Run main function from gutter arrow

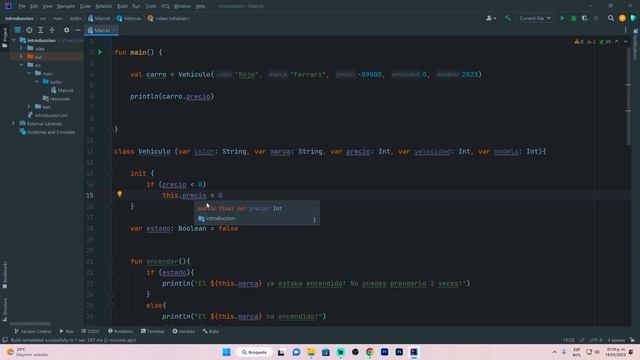tap(100, 52)
